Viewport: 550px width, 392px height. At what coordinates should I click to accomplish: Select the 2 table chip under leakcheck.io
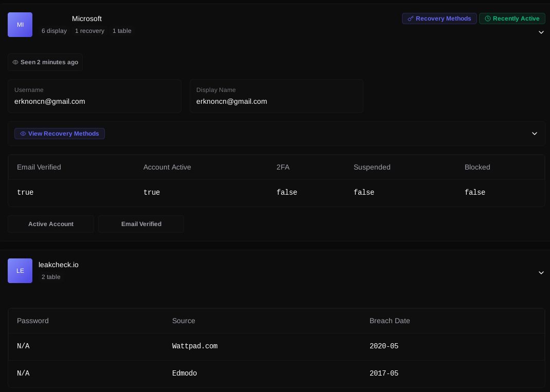51,277
